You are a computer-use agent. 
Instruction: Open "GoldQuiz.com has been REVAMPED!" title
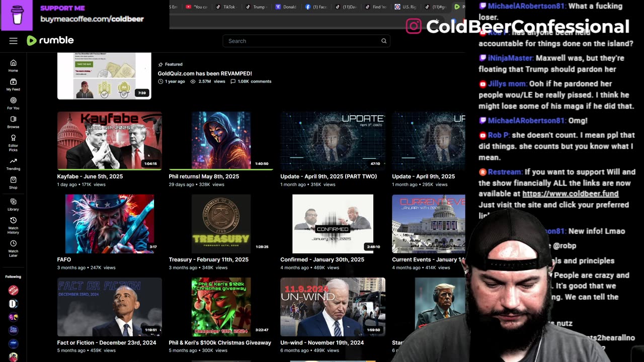(x=205, y=73)
